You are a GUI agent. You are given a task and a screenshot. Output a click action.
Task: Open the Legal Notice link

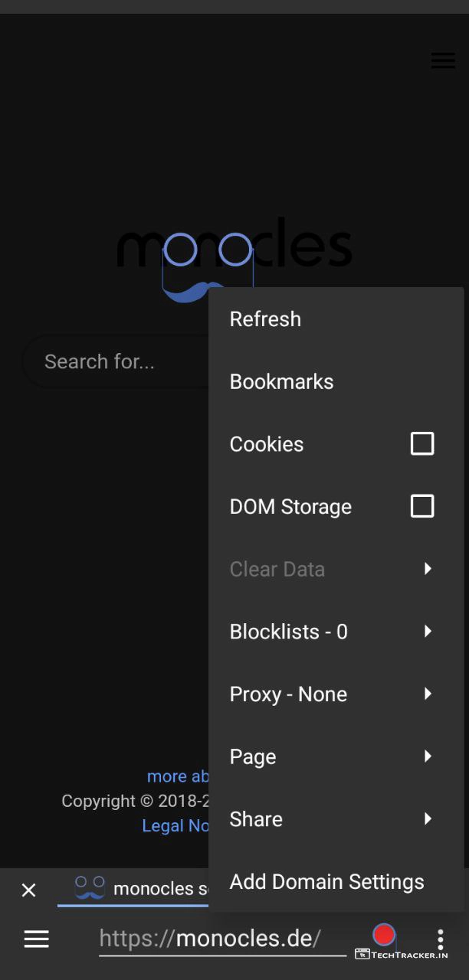click(x=175, y=826)
